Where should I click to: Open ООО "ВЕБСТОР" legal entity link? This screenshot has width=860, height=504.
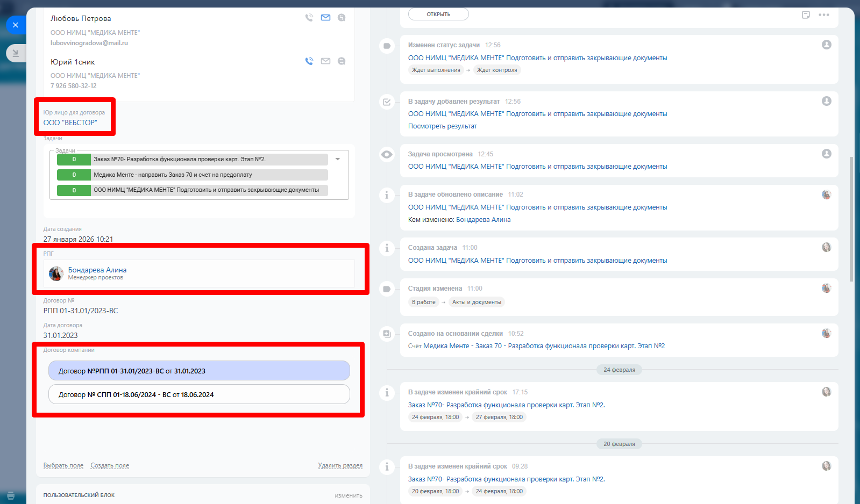tap(70, 123)
